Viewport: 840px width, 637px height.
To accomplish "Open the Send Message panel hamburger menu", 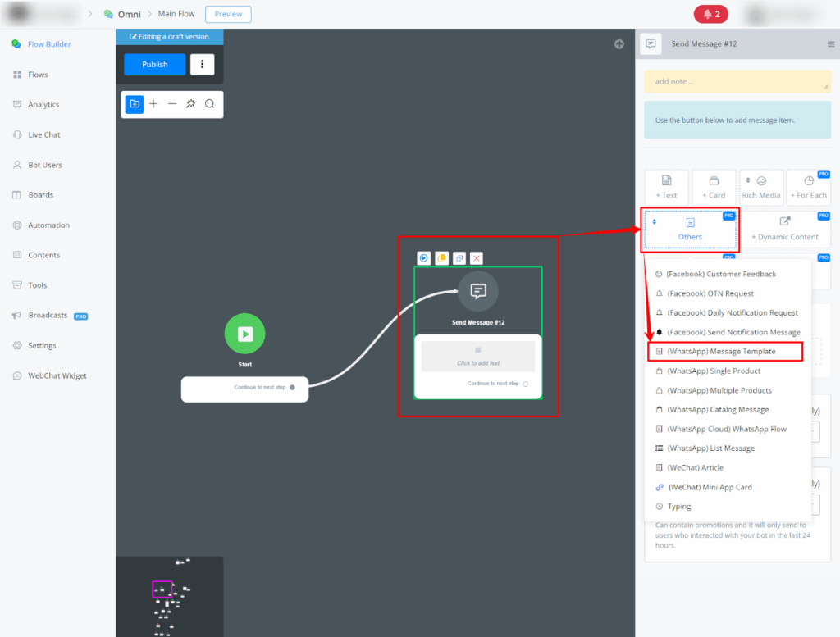I will click(831, 44).
